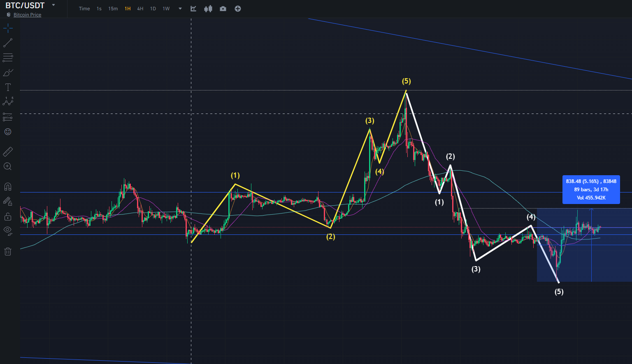Select the trend line drawing tool

click(x=8, y=43)
